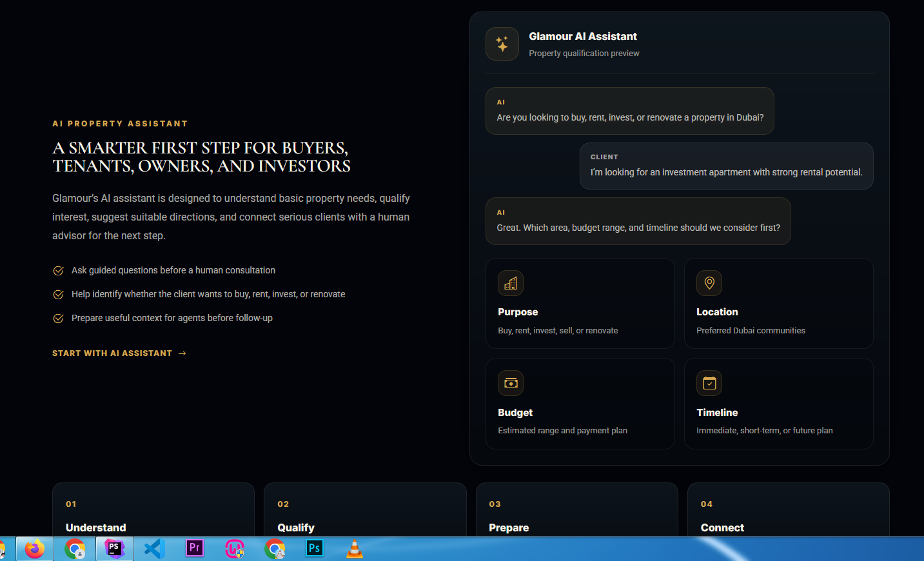
Task: Click the "AI PROPERTY ASSISTANT" label
Action: click(x=120, y=124)
